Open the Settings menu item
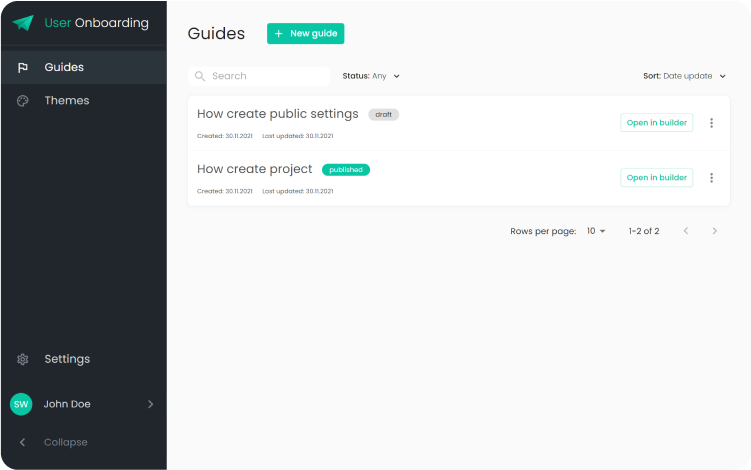Image resolution: width=751 pixels, height=470 pixels. pos(67,359)
